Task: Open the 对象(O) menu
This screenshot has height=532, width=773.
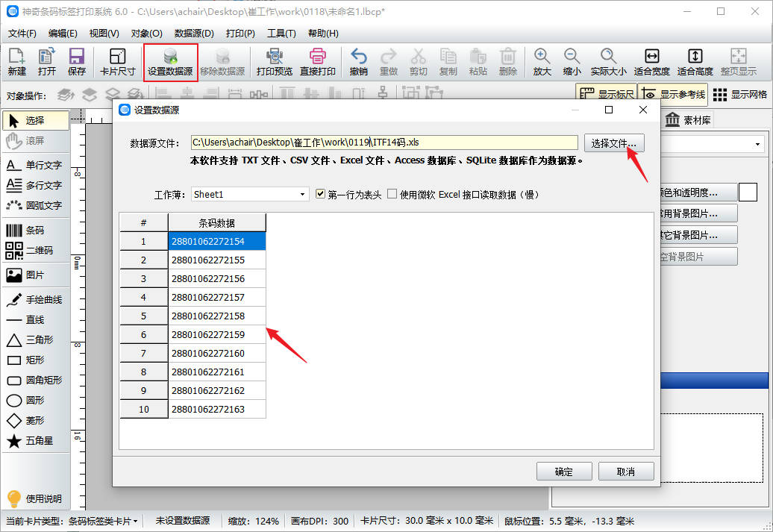Action: 146,33
